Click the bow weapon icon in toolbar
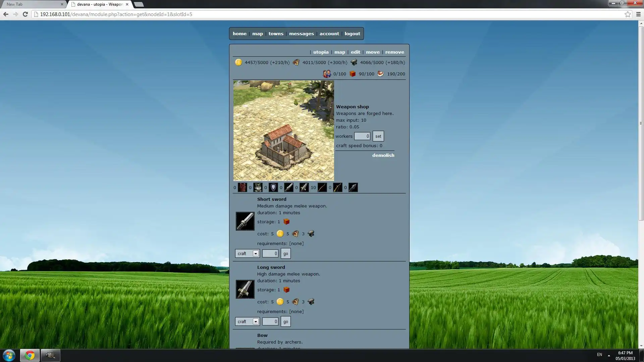The image size is (644, 362). (322, 187)
